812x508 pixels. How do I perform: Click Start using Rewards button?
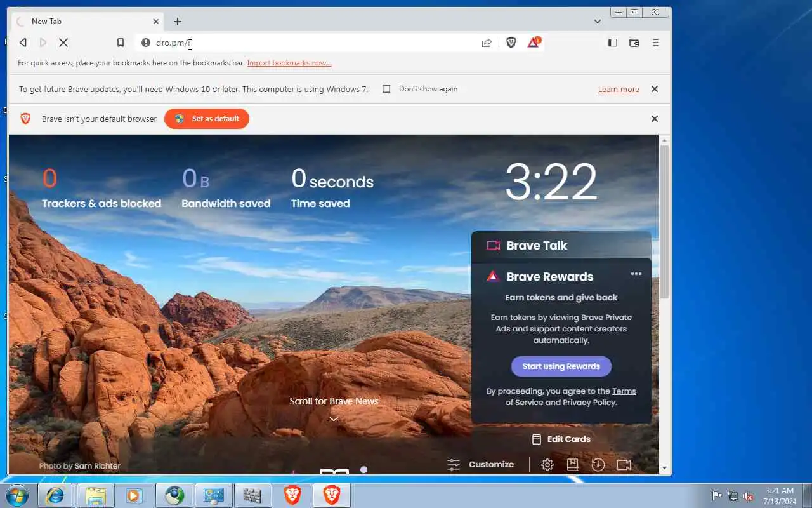(x=561, y=366)
